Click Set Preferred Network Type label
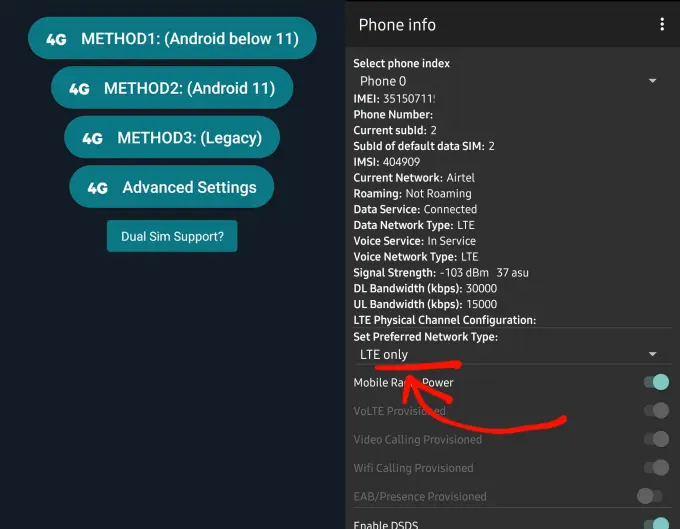 tap(426, 337)
